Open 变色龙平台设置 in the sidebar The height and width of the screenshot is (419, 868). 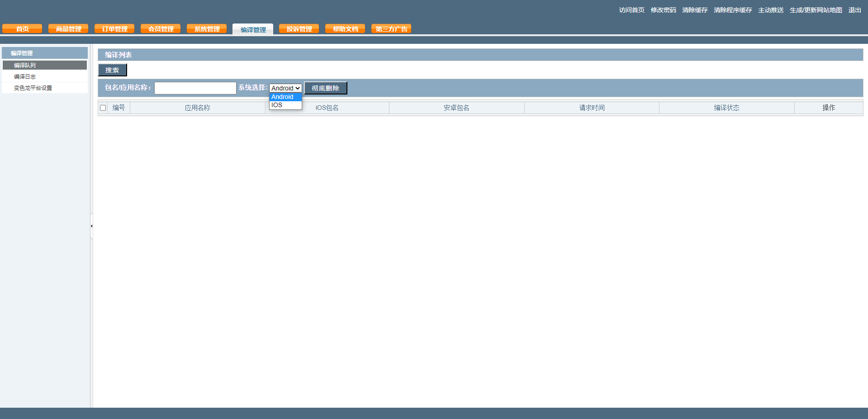33,88
